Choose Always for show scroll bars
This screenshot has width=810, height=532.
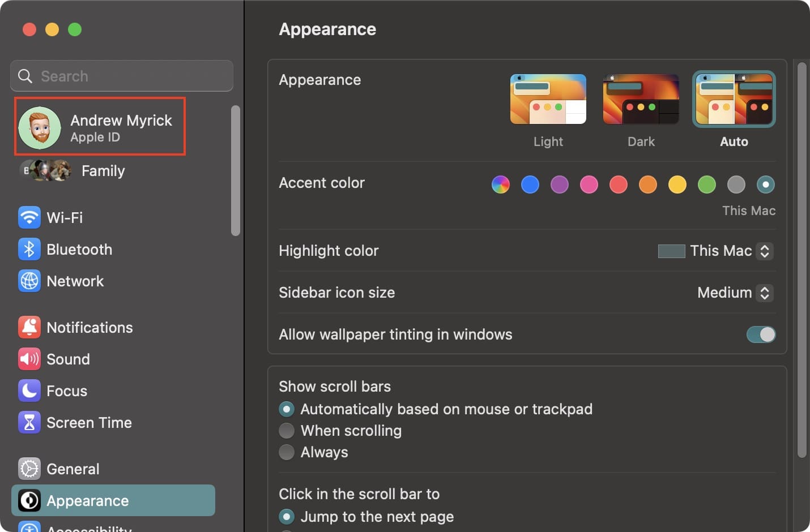click(x=287, y=452)
